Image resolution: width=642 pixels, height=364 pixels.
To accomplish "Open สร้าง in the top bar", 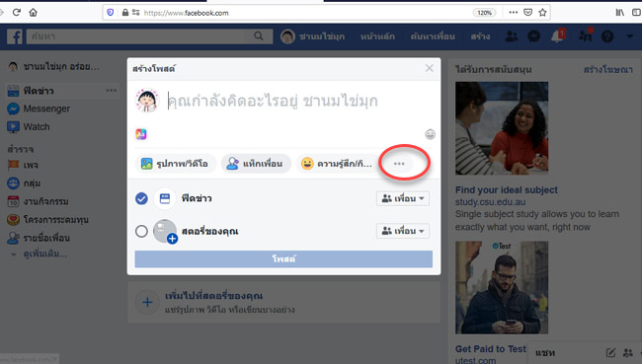I will point(480,36).
